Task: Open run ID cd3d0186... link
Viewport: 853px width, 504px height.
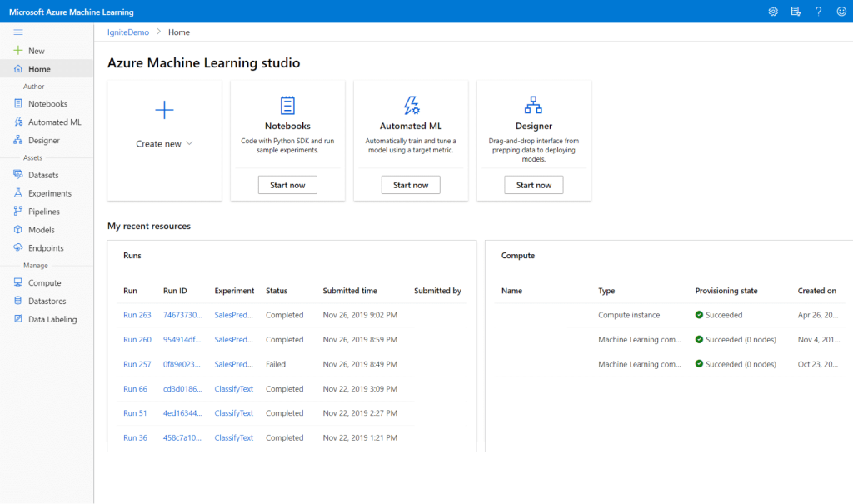Action: click(x=182, y=388)
